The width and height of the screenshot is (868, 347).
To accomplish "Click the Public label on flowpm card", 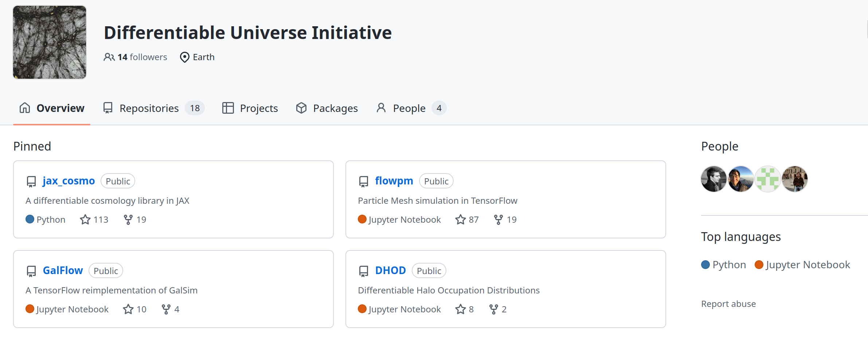I will [x=436, y=181].
